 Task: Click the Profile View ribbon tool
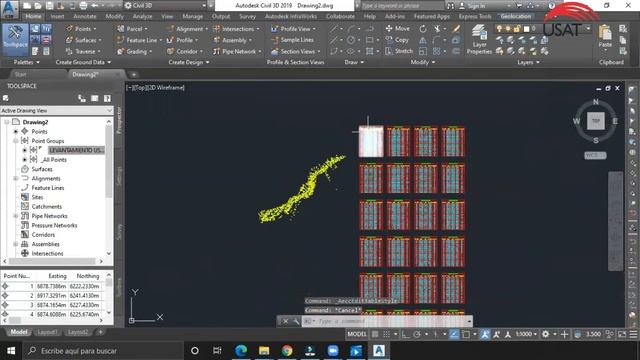pyautogui.click(x=293, y=29)
